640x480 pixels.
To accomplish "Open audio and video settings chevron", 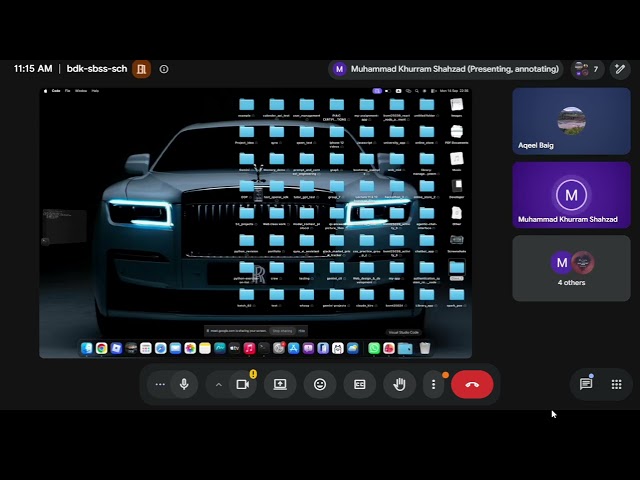I will point(219,384).
